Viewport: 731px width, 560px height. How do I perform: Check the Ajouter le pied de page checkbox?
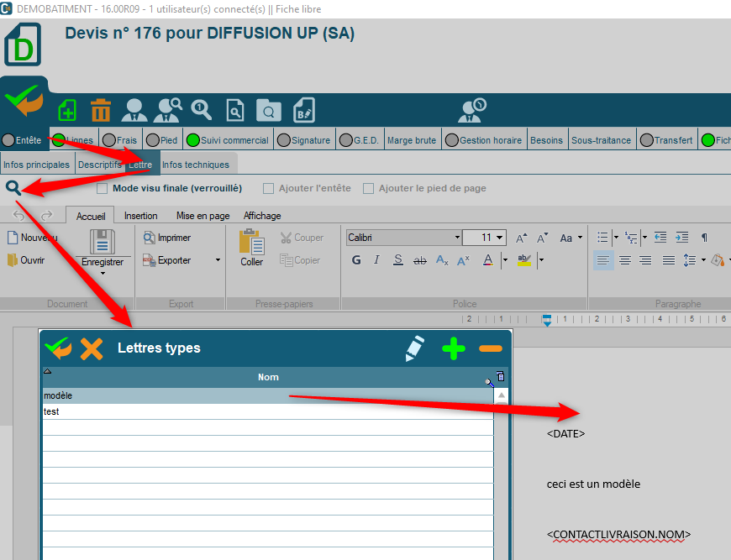pyautogui.click(x=368, y=189)
